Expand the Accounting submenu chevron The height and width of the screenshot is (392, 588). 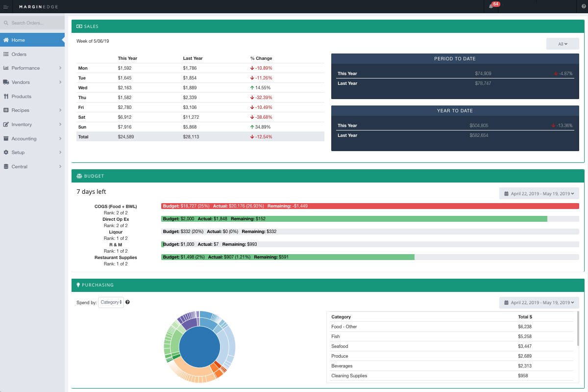pos(60,139)
